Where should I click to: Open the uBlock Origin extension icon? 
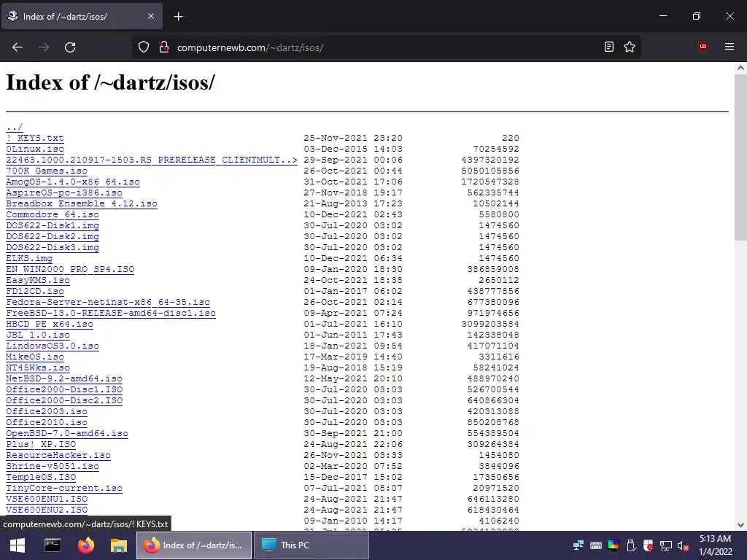(x=703, y=47)
